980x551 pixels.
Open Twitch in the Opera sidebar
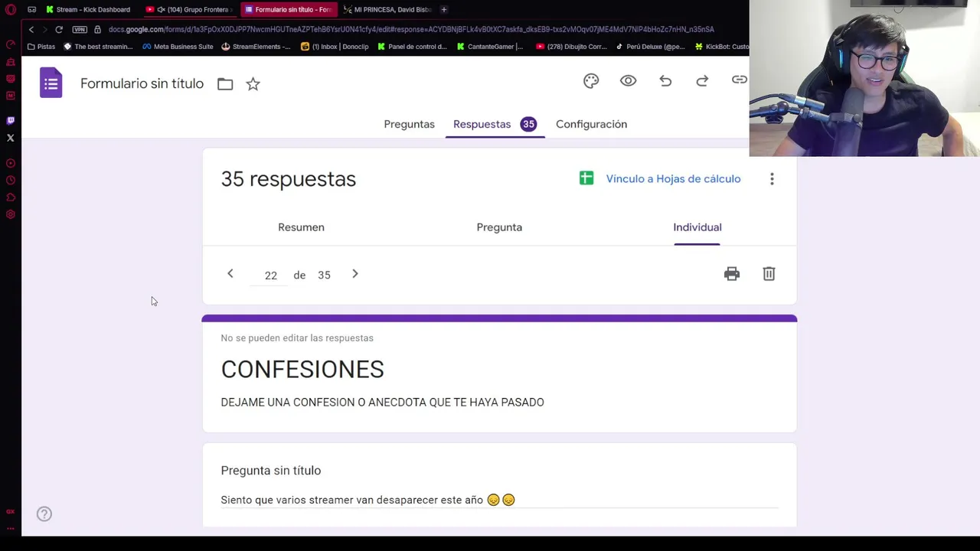[11, 121]
